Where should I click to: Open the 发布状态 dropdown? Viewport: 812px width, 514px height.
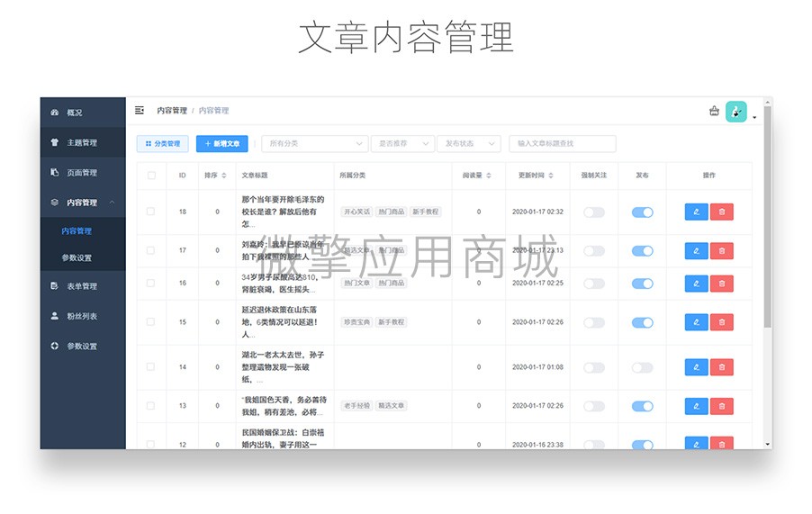tap(469, 143)
